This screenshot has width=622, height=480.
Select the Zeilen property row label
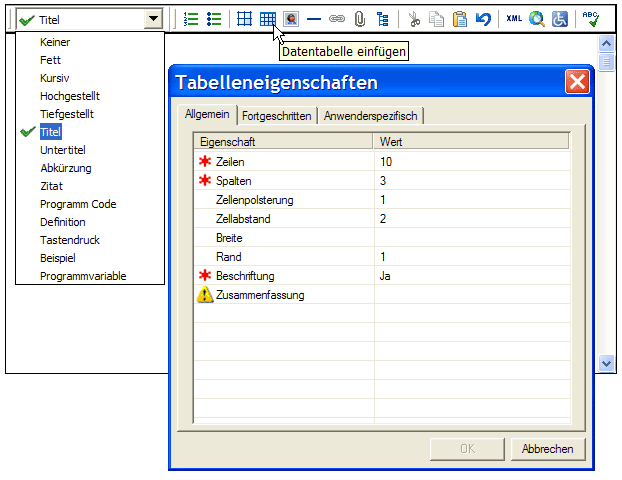[x=230, y=162]
